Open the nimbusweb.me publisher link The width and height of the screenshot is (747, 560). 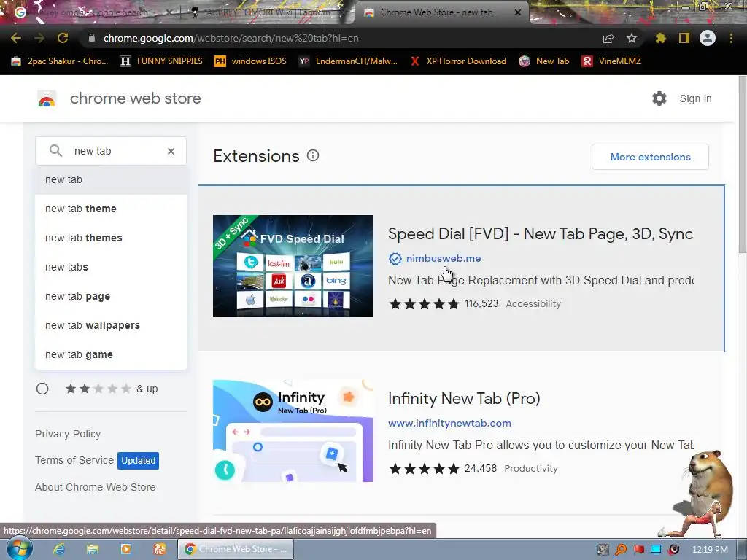tap(444, 259)
